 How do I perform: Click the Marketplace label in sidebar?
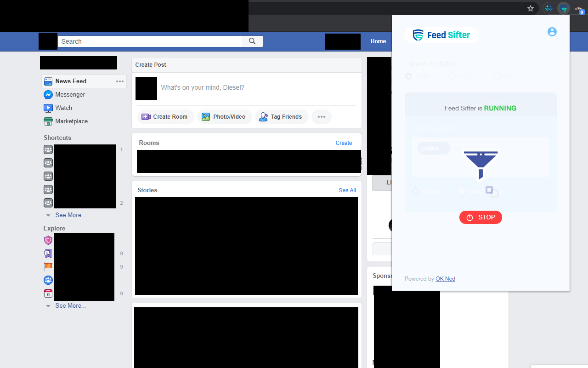pyautogui.click(x=72, y=121)
